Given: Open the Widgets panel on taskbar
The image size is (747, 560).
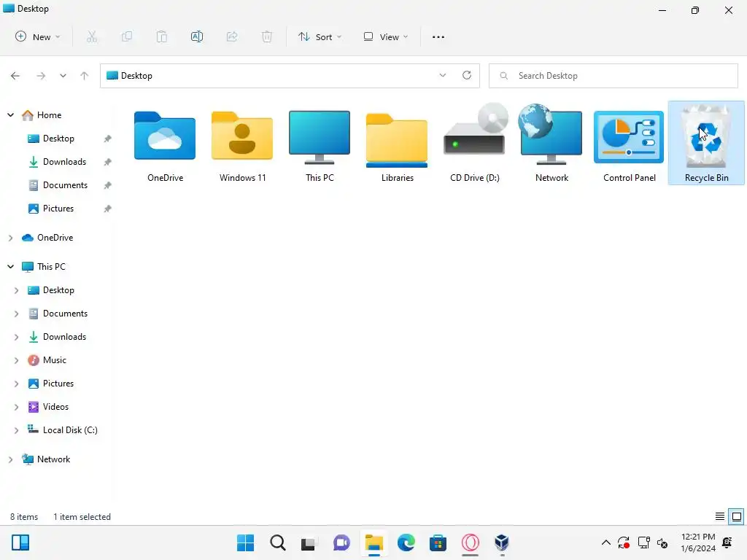Looking at the screenshot, I should (x=20, y=542).
